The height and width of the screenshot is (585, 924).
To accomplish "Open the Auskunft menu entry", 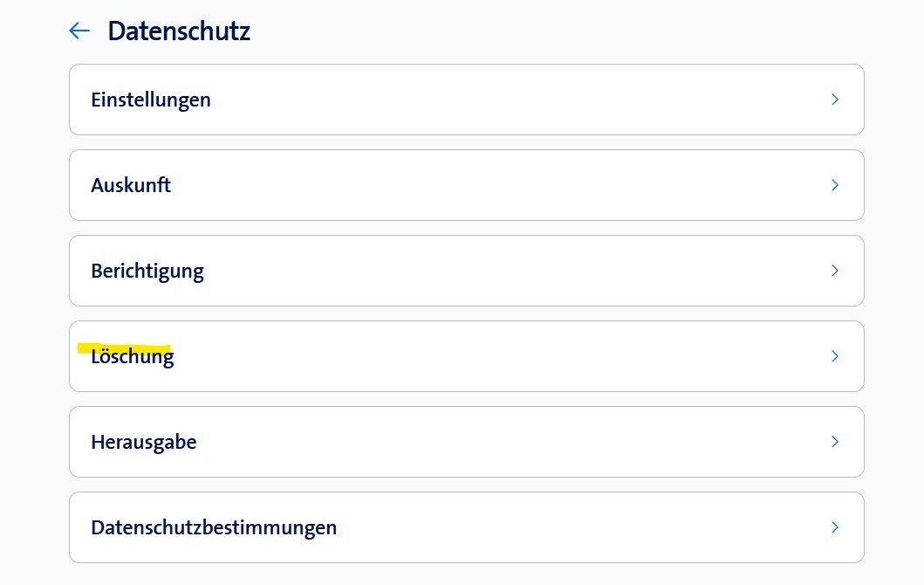I will (131, 185).
